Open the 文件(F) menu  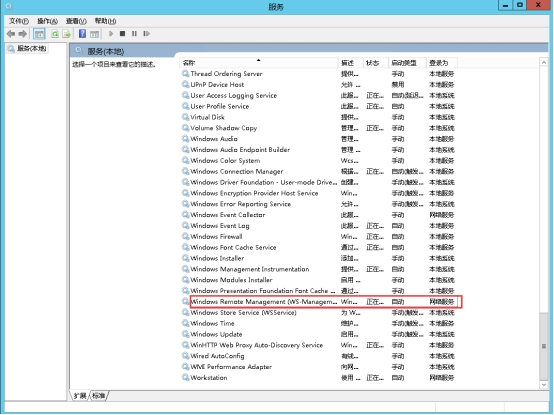[18, 21]
